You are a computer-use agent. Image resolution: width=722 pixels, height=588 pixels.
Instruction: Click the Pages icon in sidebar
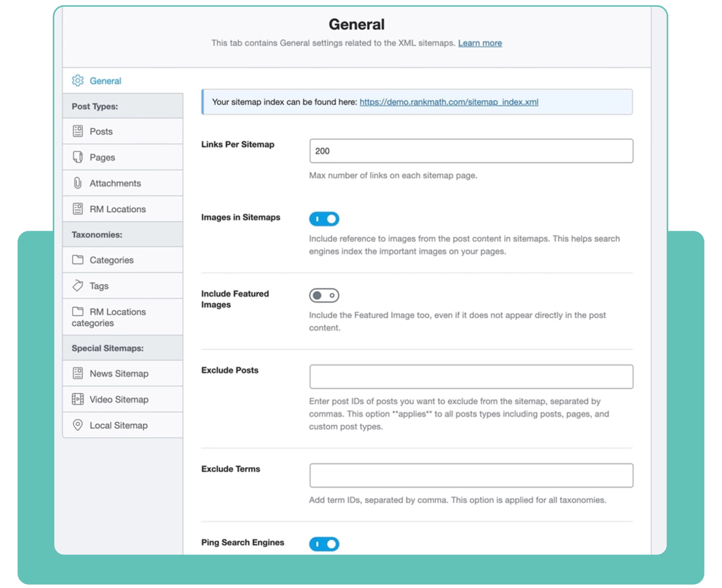pos(78,157)
